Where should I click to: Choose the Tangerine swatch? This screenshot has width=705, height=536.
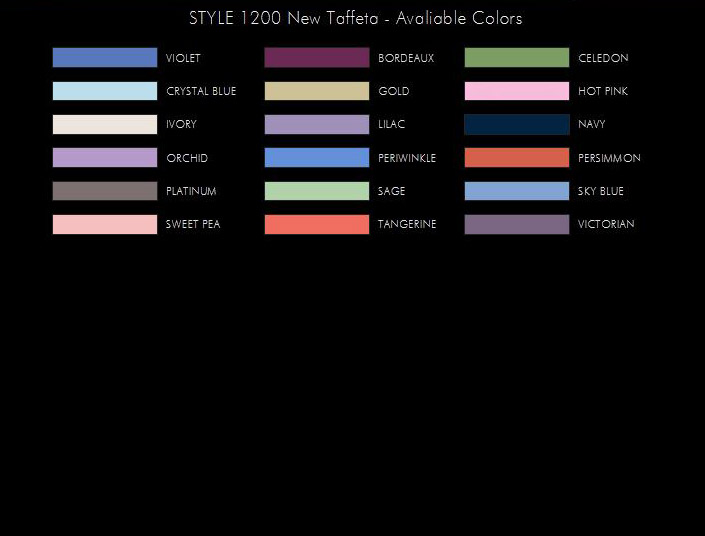click(x=317, y=224)
